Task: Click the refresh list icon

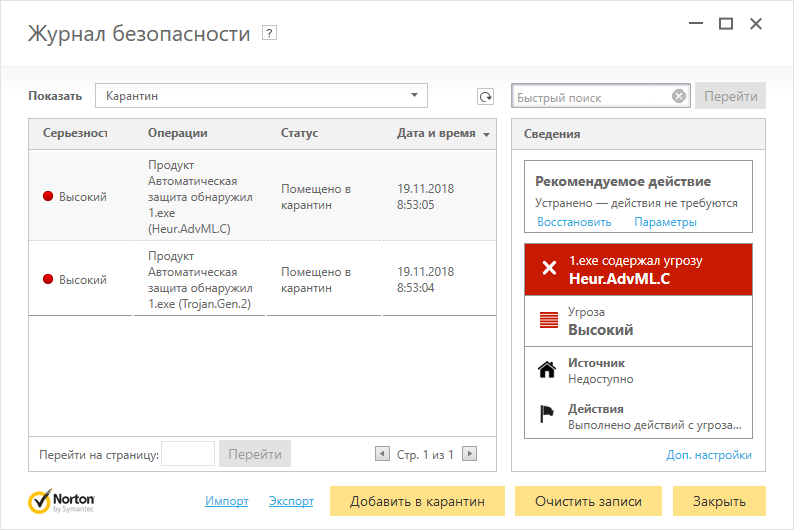Action: [x=485, y=97]
